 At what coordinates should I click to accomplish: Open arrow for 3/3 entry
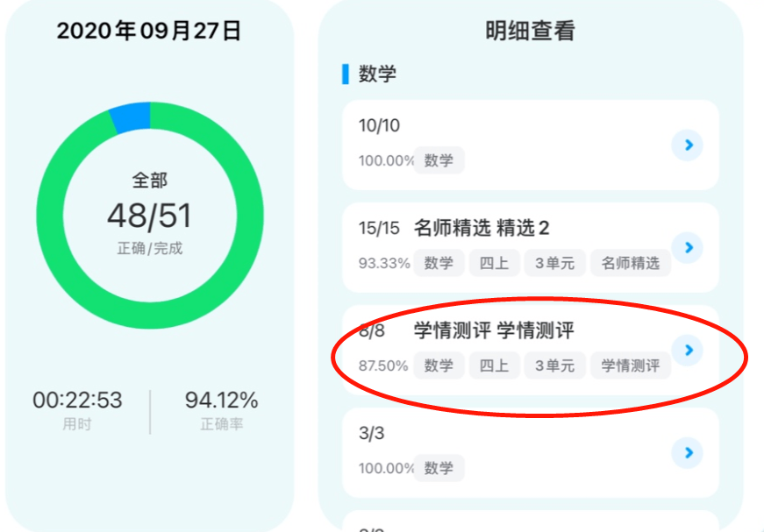tap(688, 453)
